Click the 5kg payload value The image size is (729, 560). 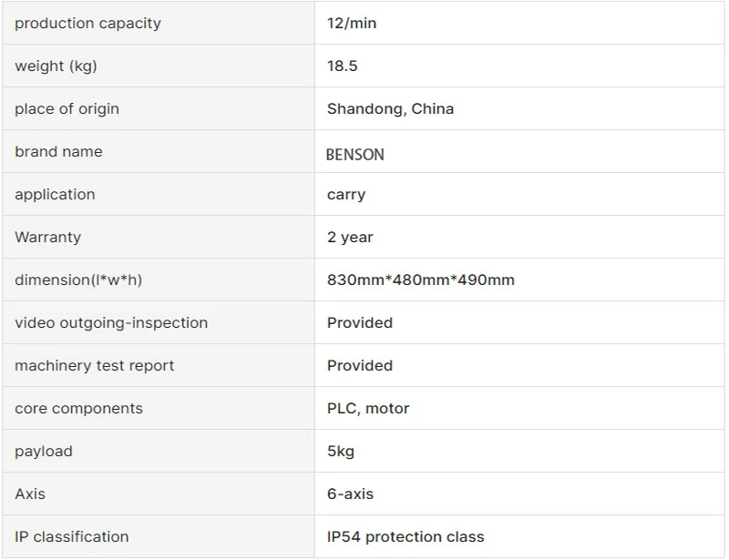pos(341,452)
